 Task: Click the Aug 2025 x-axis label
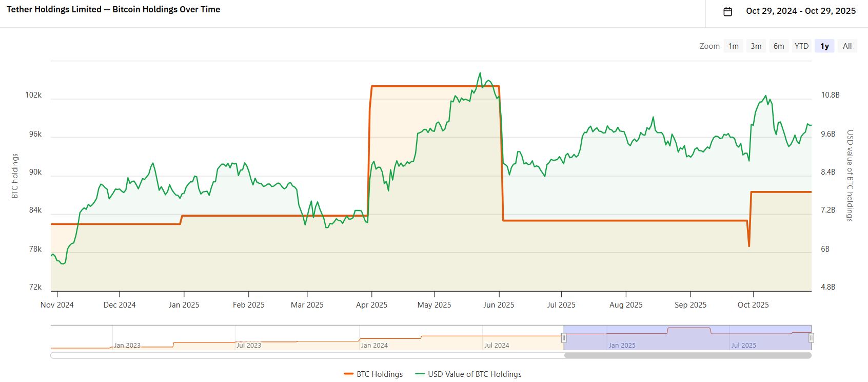[626, 305]
